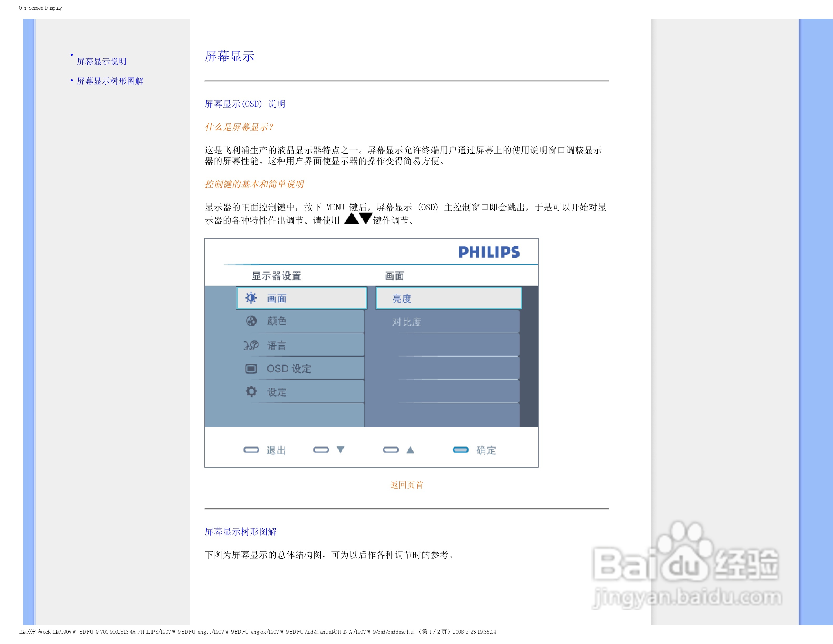Click the 返回页首 back-to-top link
The height and width of the screenshot is (644, 833).
(x=406, y=485)
